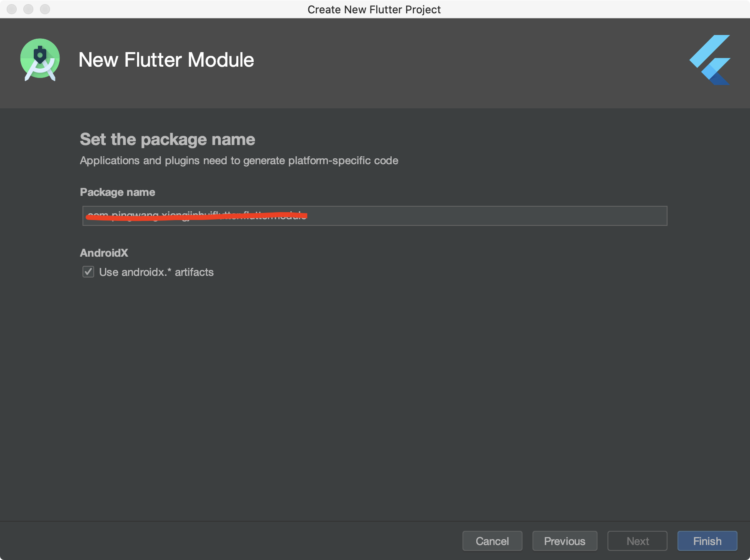Image resolution: width=750 pixels, height=560 pixels.
Task: Click the disabled Next button
Action: 637,541
